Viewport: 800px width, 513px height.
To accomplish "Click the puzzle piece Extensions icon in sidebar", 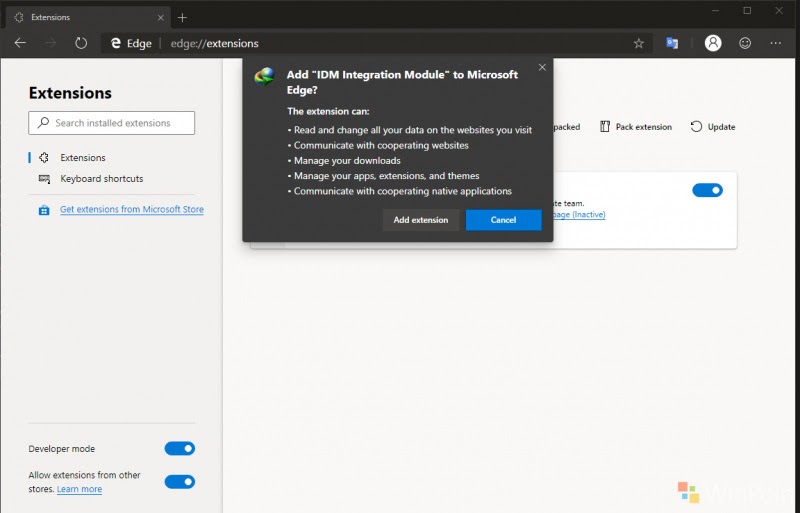I will point(44,158).
